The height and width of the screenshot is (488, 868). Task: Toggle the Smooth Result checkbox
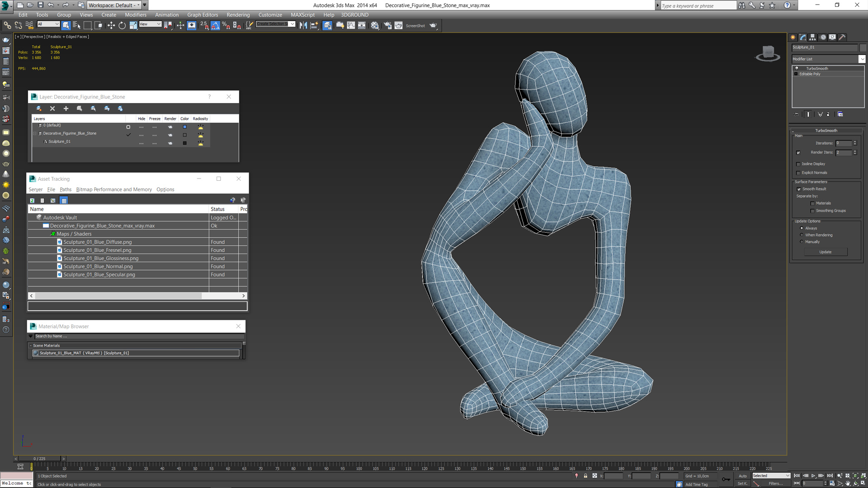[x=799, y=189]
